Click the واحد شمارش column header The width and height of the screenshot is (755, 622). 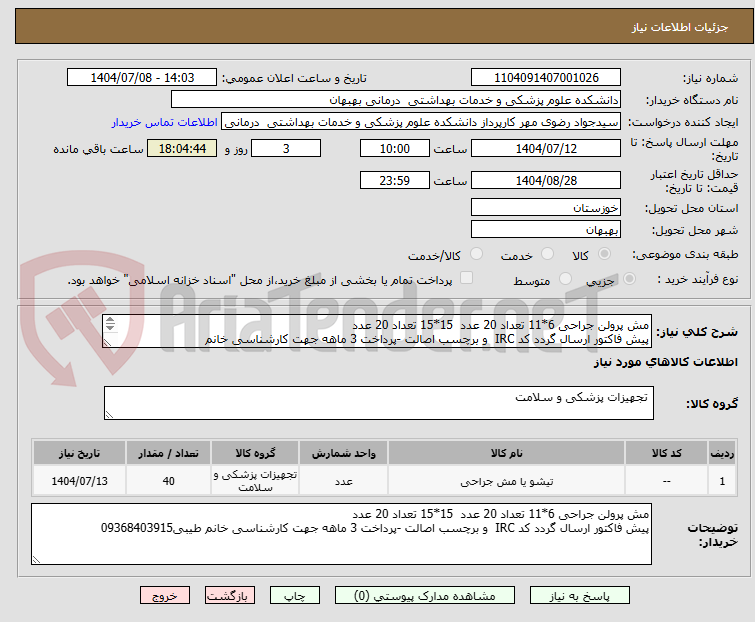point(344,453)
